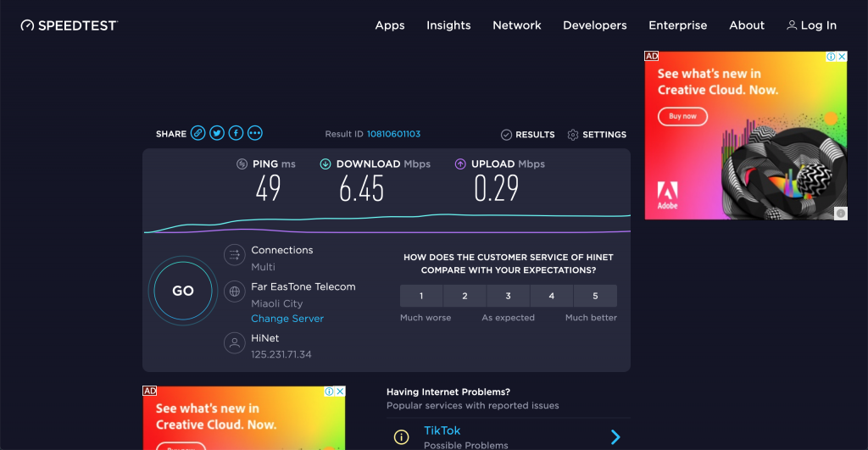The height and width of the screenshot is (450, 868).
Task: Share result on Twitter icon
Action: click(217, 133)
